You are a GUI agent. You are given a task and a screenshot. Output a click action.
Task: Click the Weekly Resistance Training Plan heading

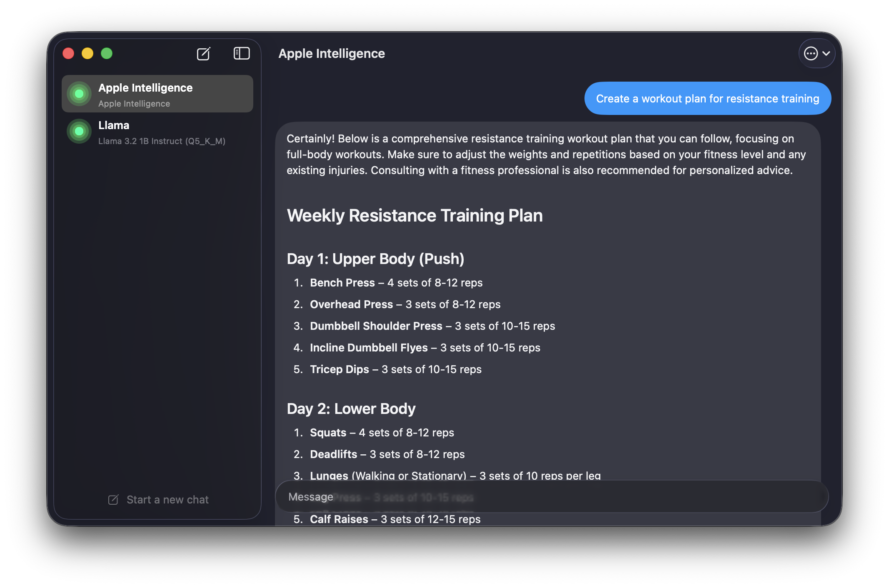click(x=415, y=216)
